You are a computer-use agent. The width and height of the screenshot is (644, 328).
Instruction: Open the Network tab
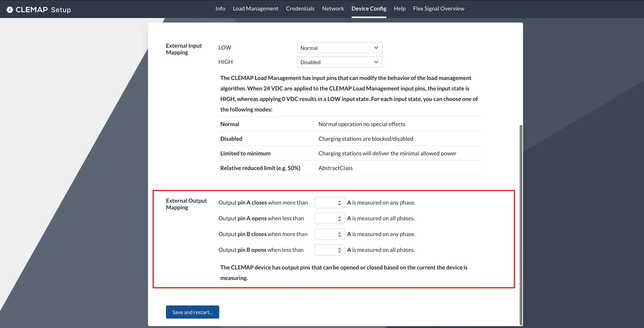[333, 8]
